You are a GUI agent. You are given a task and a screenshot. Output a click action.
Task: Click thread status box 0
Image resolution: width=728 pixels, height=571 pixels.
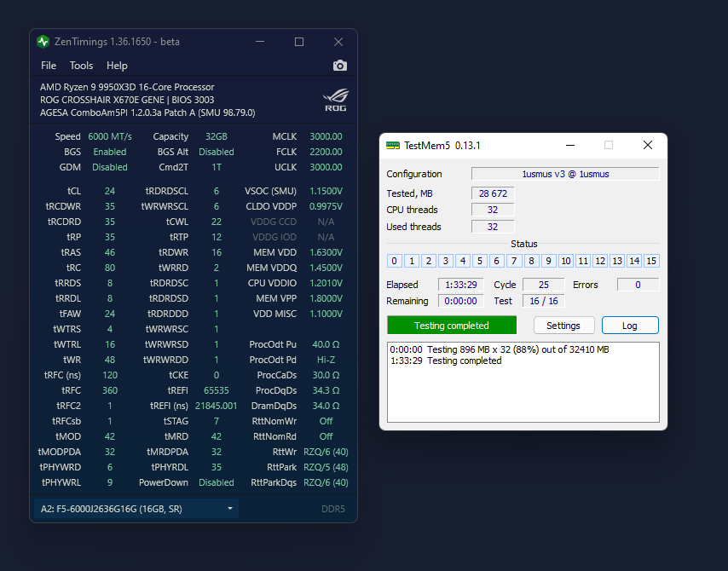pyautogui.click(x=395, y=261)
